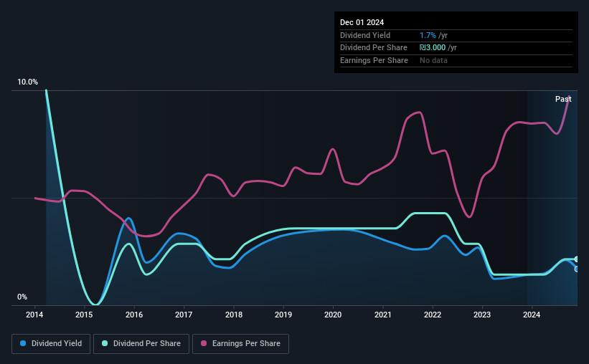
Task: Click the blue endpoint marker at chart's right edge
Action: click(x=577, y=269)
